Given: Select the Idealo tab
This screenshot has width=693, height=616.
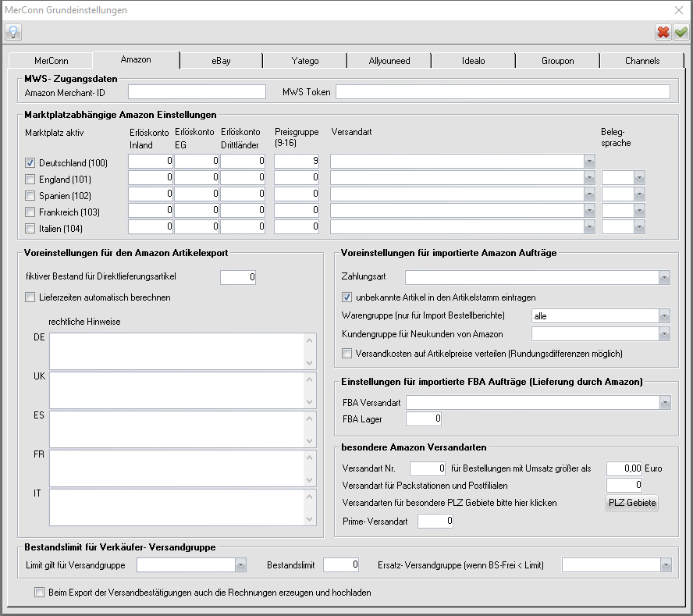Looking at the screenshot, I should pyautogui.click(x=474, y=61).
